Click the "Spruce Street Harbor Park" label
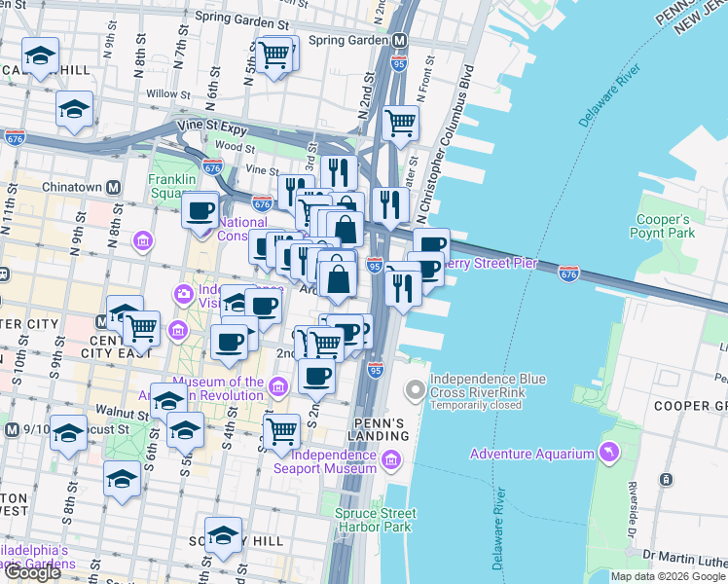Viewport: 728px width, 584px height. pyautogui.click(x=375, y=520)
